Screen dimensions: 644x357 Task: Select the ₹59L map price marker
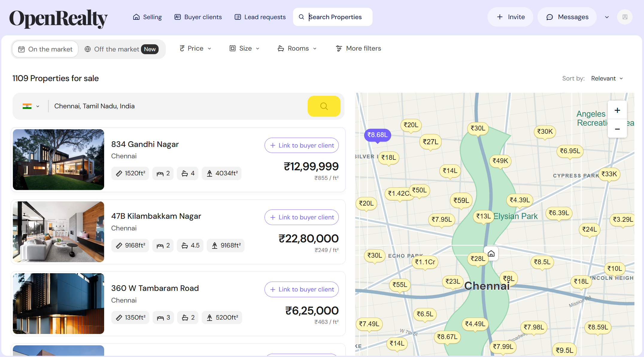click(x=461, y=200)
